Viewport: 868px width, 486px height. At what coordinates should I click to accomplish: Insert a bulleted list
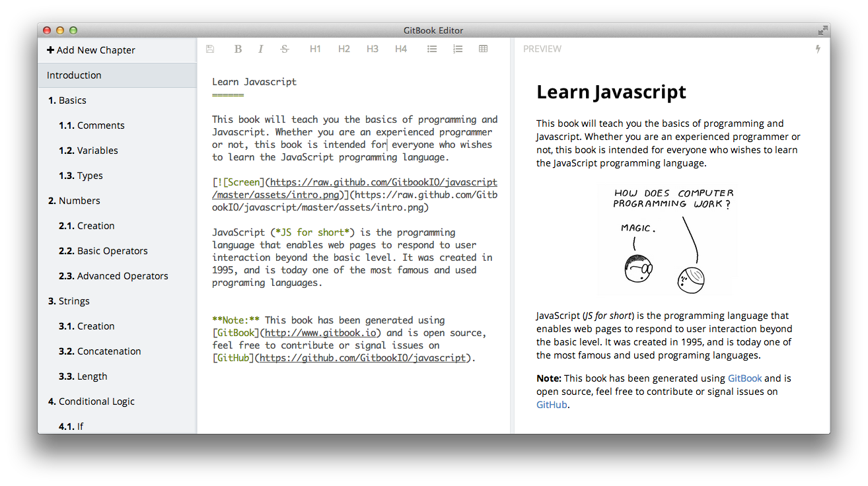pos(432,49)
